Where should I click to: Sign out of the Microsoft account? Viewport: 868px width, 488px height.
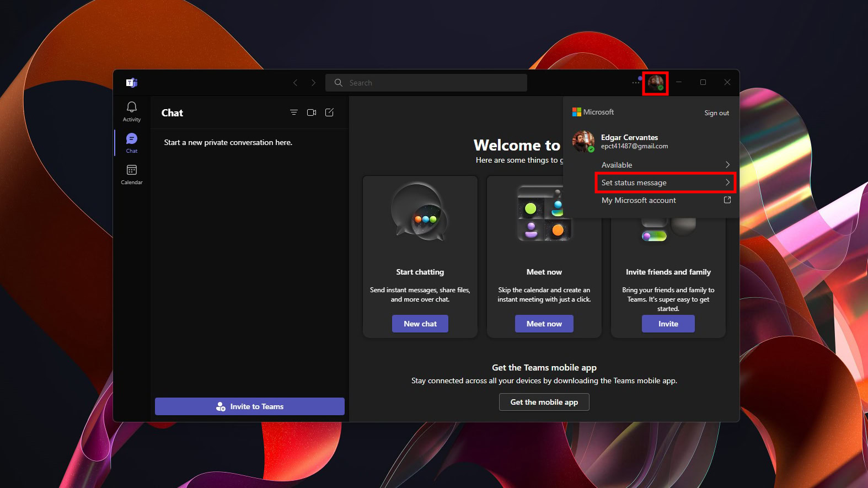[x=716, y=113]
